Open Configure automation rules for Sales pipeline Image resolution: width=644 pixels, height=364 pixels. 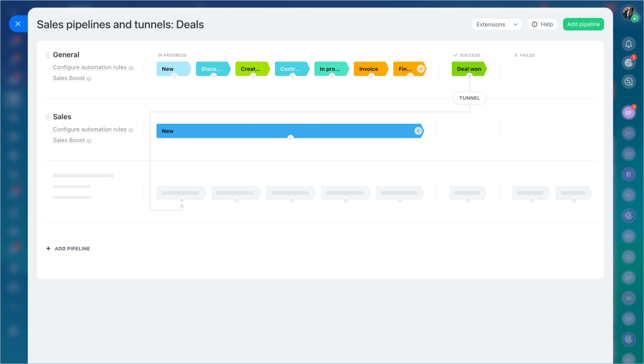[x=90, y=130]
